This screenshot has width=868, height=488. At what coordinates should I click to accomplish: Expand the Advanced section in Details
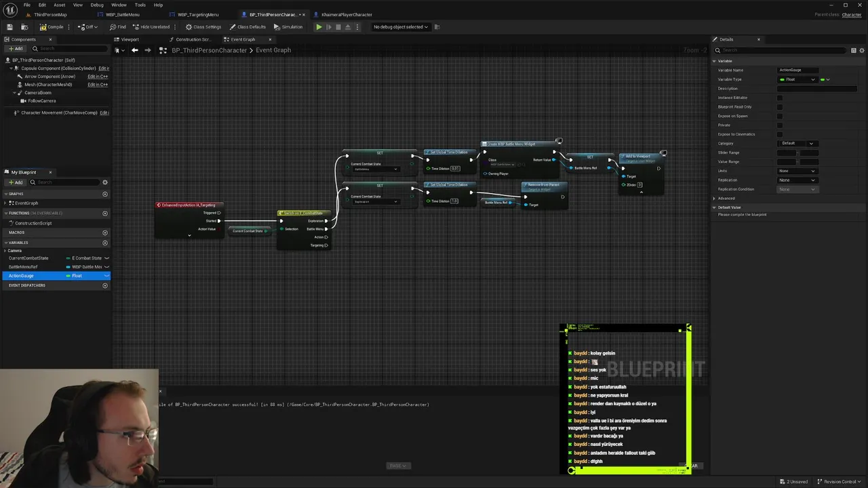(714, 199)
